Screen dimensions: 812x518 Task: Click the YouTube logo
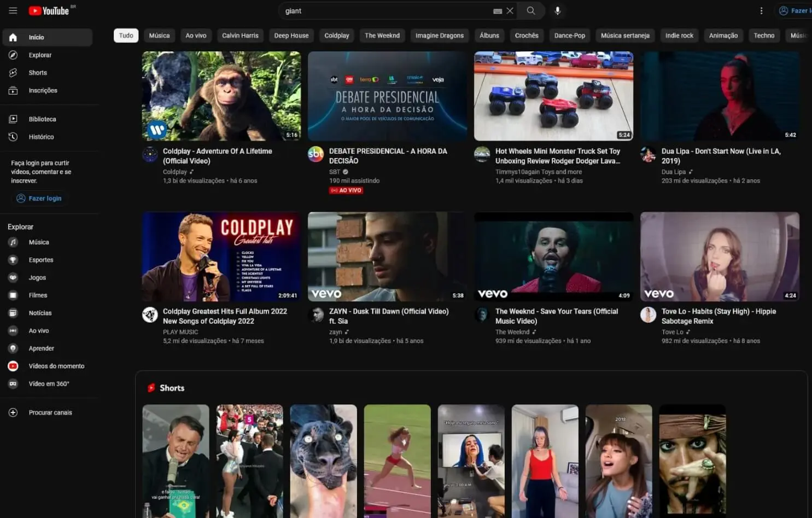pyautogui.click(x=51, y=10)
